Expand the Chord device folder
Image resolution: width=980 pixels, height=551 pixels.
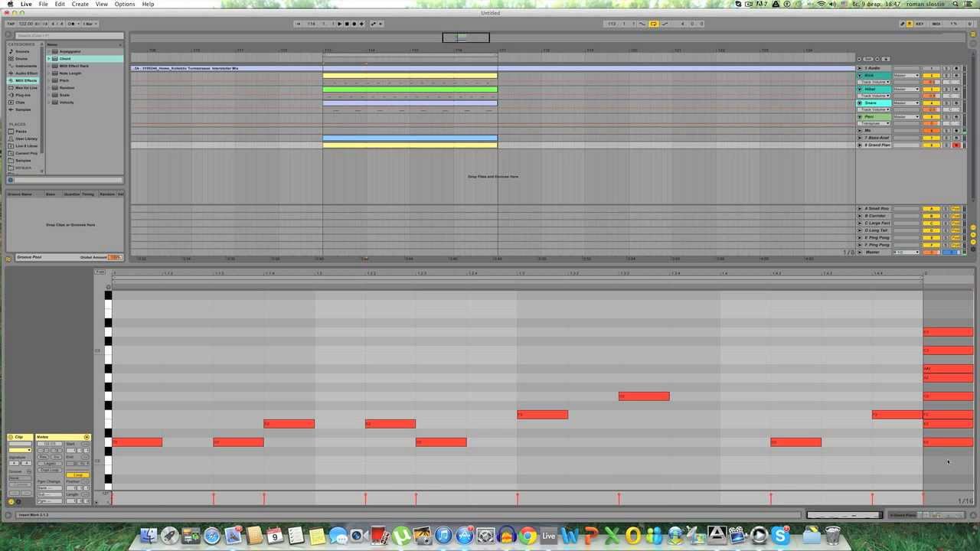point(50,58)
